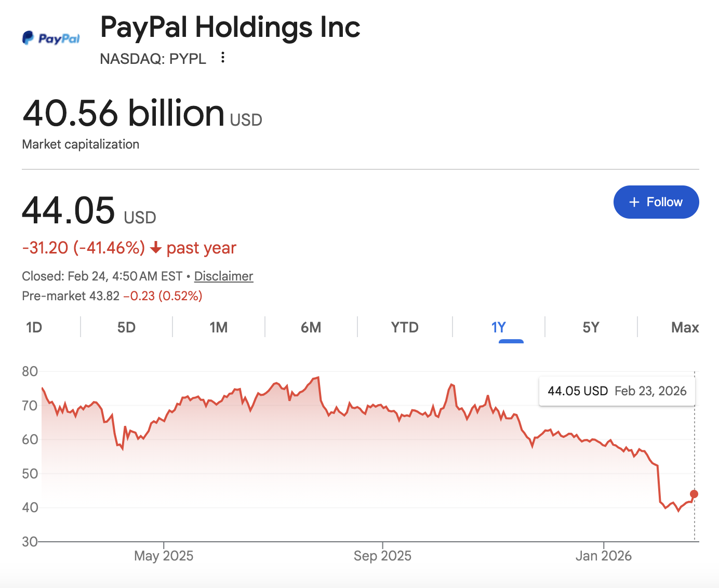Select the 1Y time range tab
This screenshot has width=719, height=588.
pyautogui.click(x=498, y=327)
